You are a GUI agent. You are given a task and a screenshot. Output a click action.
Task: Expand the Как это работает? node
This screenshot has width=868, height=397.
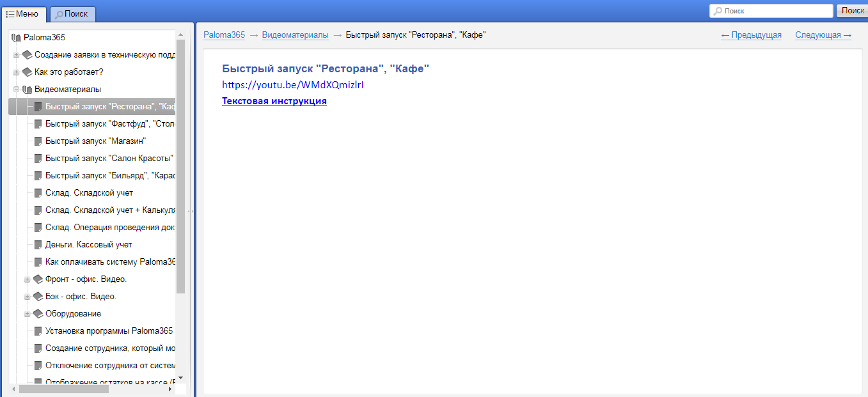pos(16,72)
